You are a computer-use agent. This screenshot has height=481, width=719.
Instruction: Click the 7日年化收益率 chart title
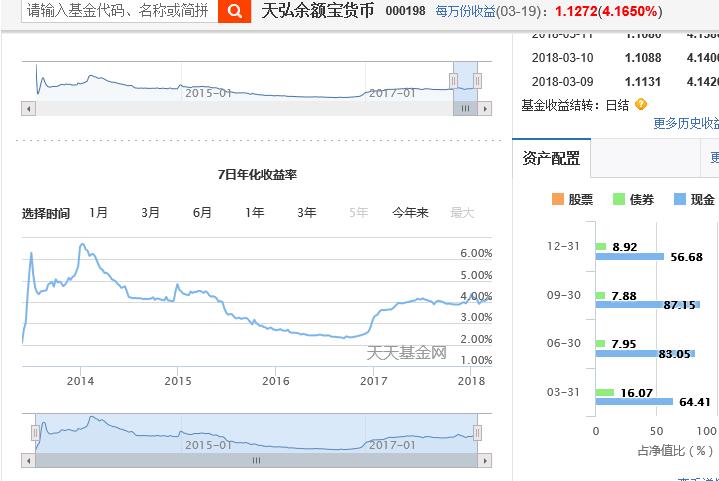click(x=257, y=175)
